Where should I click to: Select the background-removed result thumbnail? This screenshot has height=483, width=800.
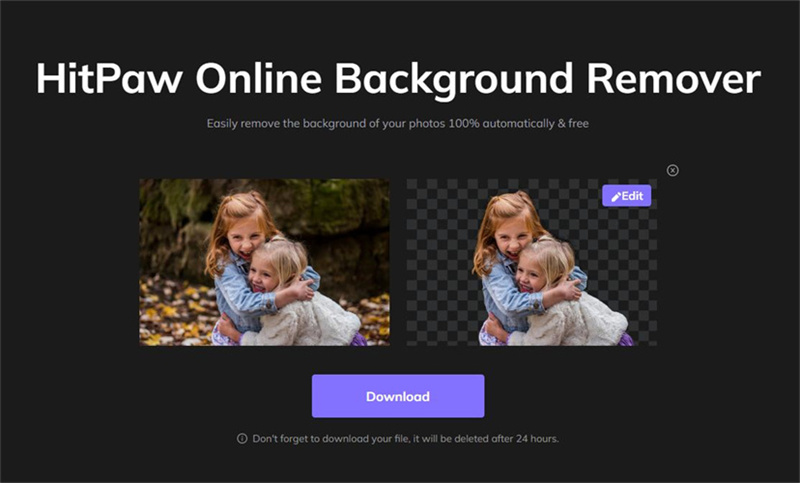(x=531, y=262)
